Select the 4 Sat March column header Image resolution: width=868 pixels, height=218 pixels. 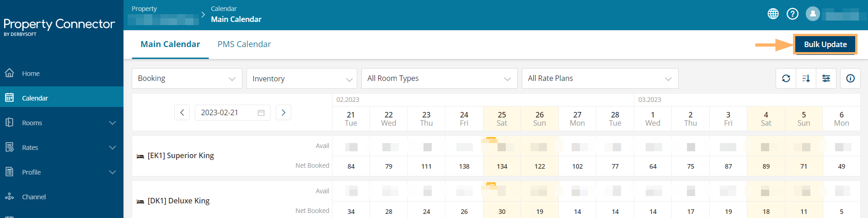click(766, 119)
